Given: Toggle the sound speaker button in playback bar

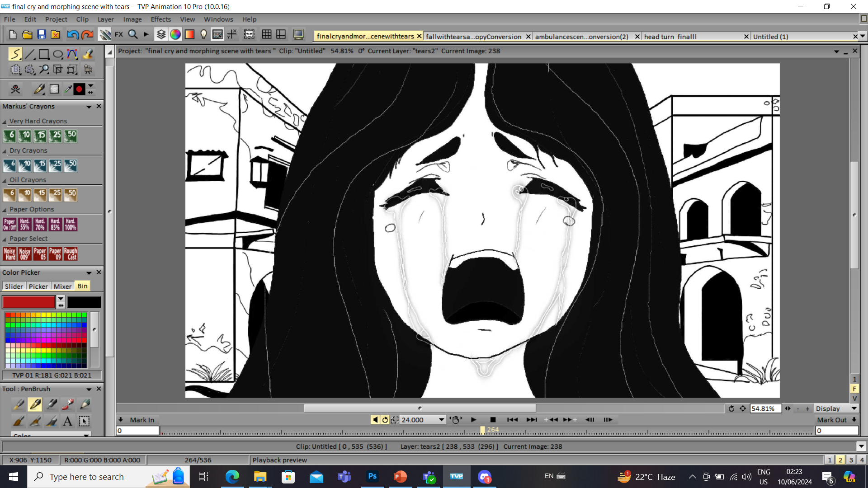Looking at the screenshot, I should tap(375, 420).
